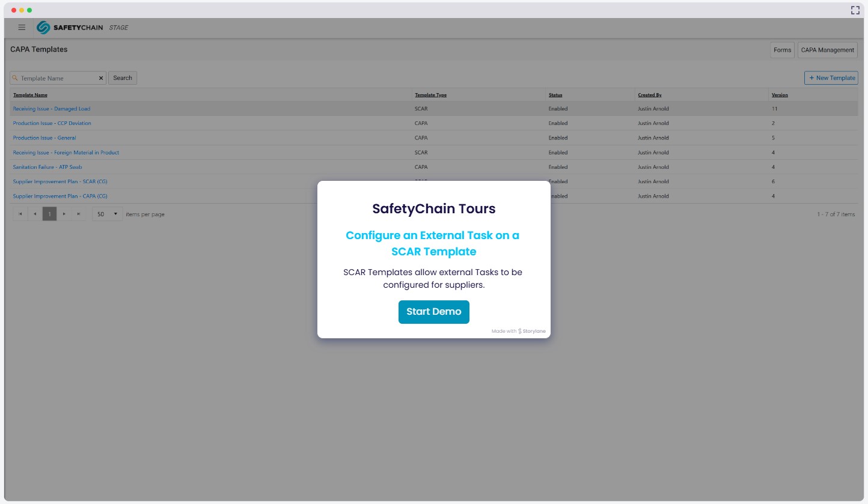Sort by Template Type column header
The width and height of the screenshot is (868, 504).
point(430,95)
